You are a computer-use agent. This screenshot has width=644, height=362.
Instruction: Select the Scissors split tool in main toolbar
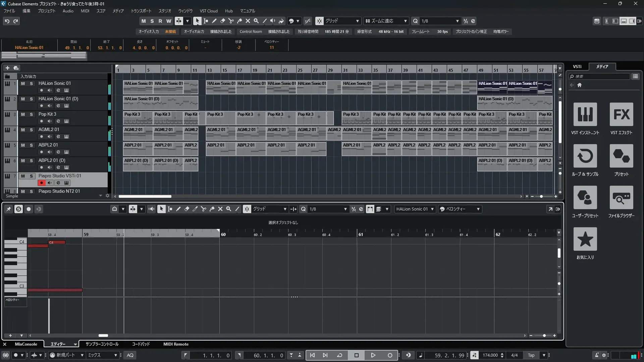coord(231,21)
